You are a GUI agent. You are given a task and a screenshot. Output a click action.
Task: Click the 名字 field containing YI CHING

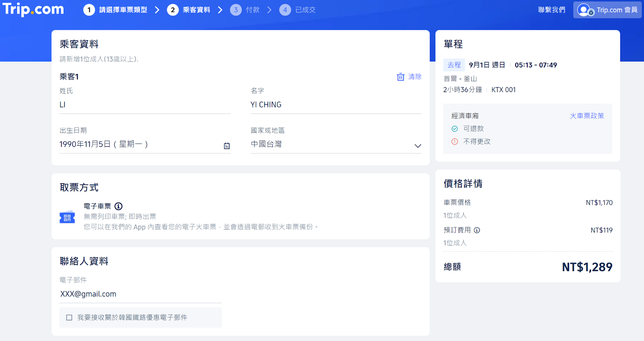point(336,105)
